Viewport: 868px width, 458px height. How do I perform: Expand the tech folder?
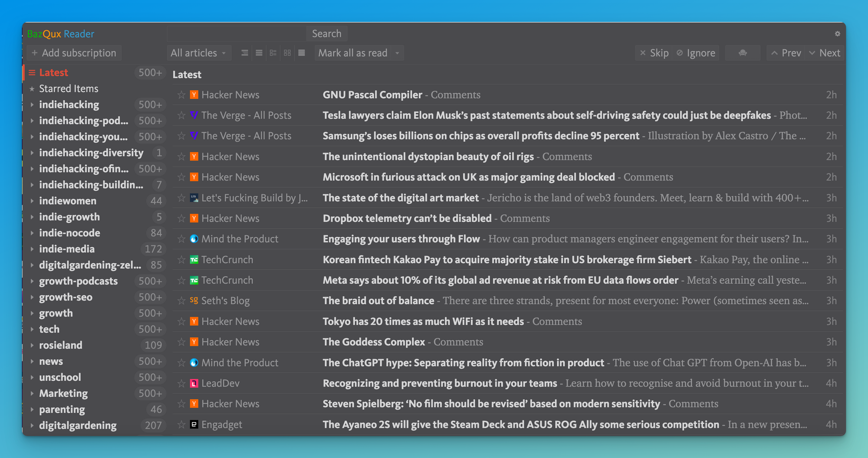pos(32,329)
